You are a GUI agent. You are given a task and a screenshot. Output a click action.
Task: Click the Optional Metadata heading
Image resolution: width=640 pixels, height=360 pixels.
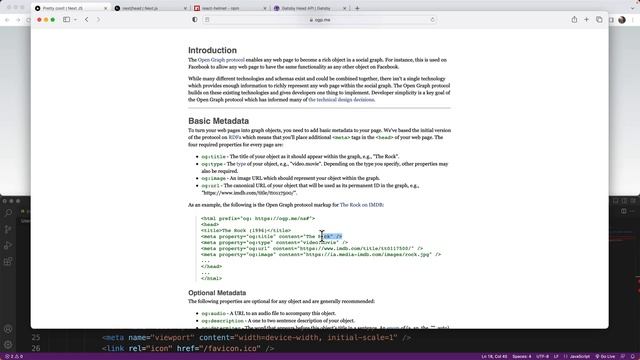click(217, 293)
